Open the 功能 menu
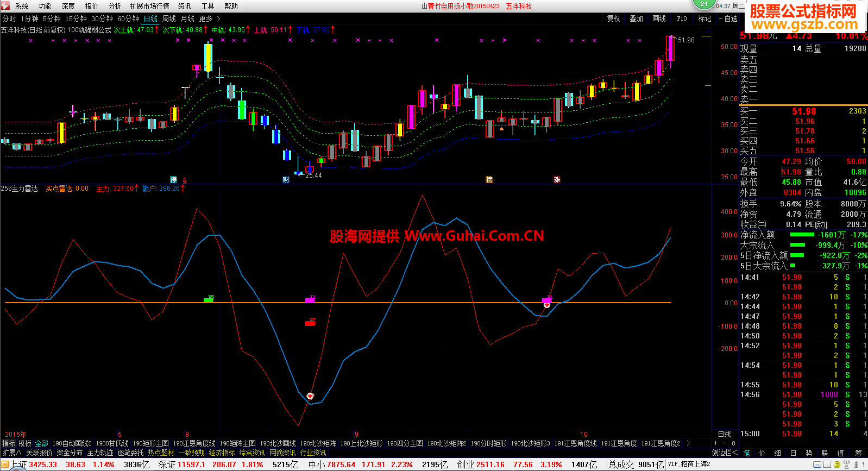 [x=45, y=6]
